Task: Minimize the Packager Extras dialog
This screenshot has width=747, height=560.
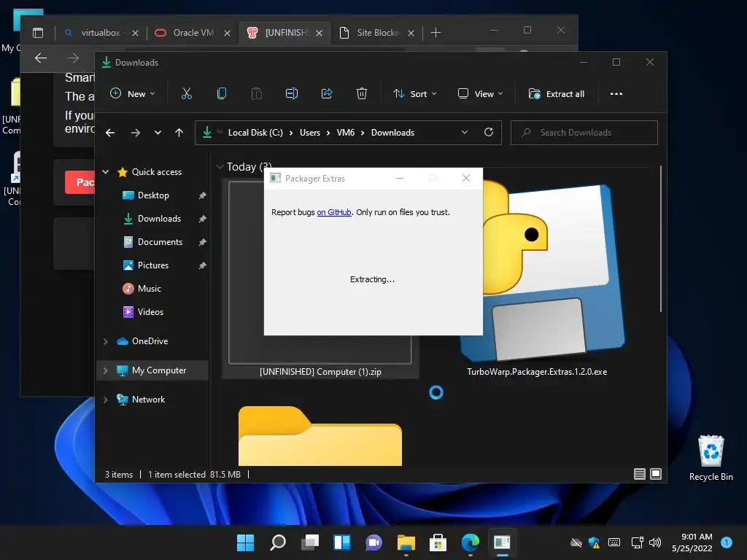Action: pyautogui.click(x=400, y=178)
